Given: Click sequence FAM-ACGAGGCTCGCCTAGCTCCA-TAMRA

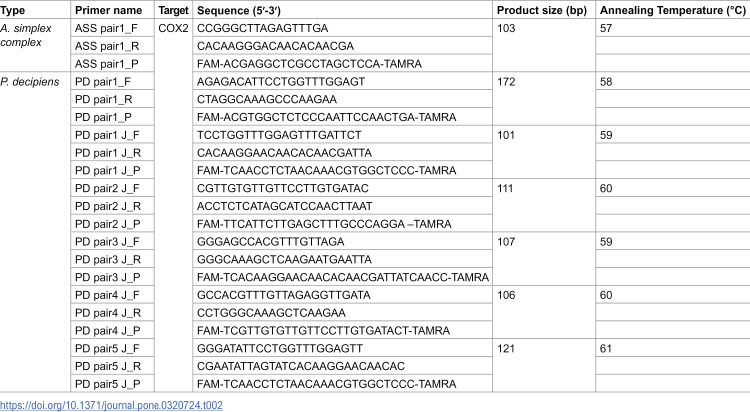Looking at the screenshot, I should [309, 64].
